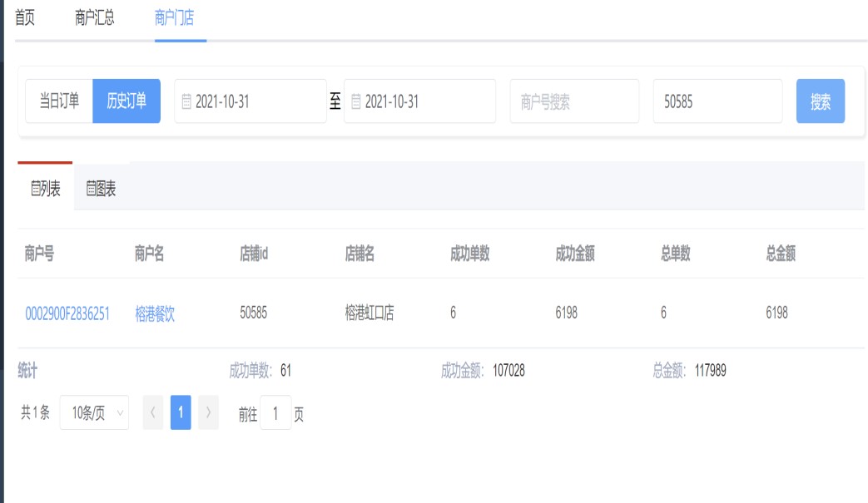The height and width of the screenshot is (503, 868).
Task: Click calendar icon in start date field
Action: click(186, 101)
